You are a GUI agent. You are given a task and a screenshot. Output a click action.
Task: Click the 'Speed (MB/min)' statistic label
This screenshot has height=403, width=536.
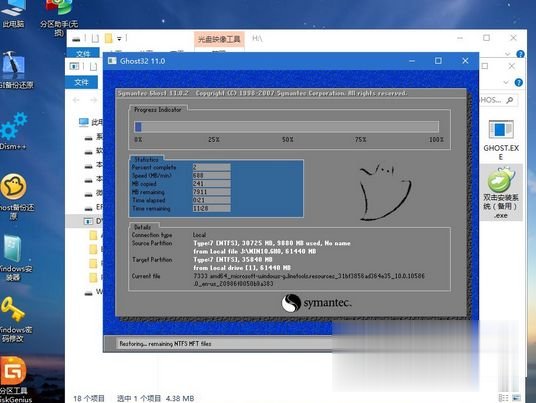(x=152, y=176)
